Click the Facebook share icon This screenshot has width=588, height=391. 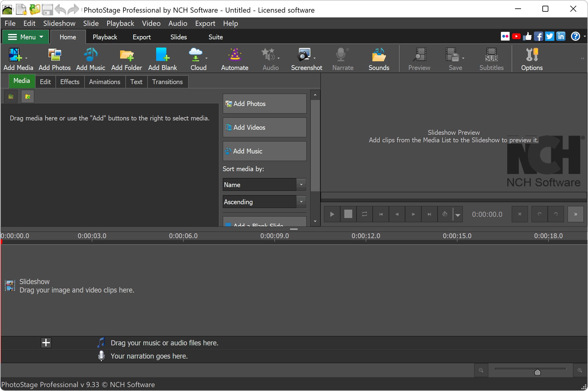(538, 36)
